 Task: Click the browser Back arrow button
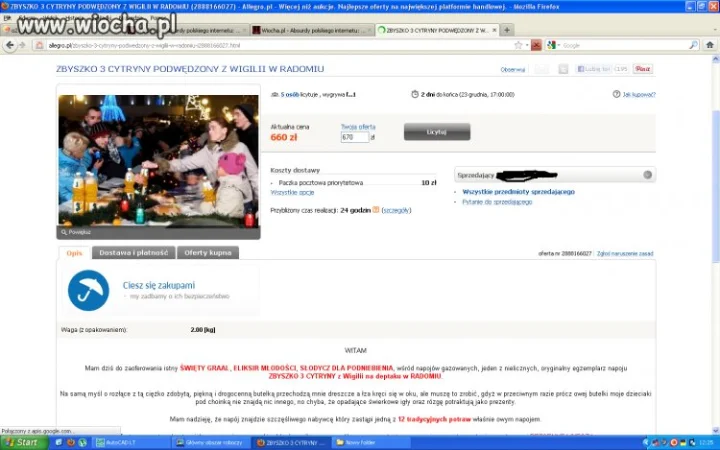coord(10,45)
